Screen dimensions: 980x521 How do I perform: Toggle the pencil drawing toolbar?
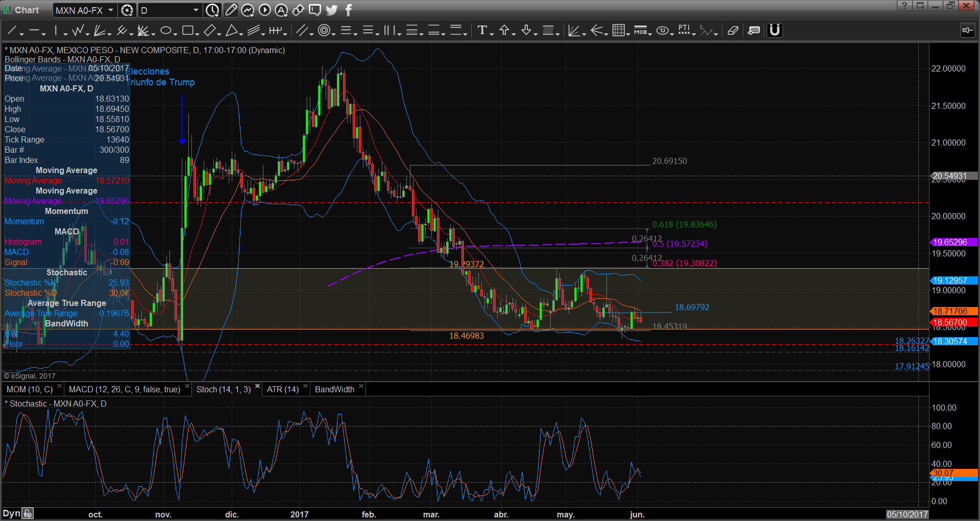click(x=231, y=10)
